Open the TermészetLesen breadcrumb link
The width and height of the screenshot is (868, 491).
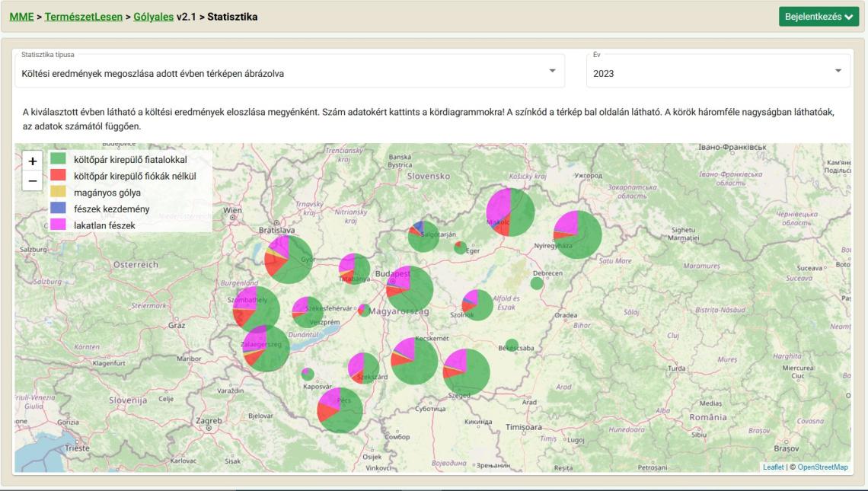(83, 17)
